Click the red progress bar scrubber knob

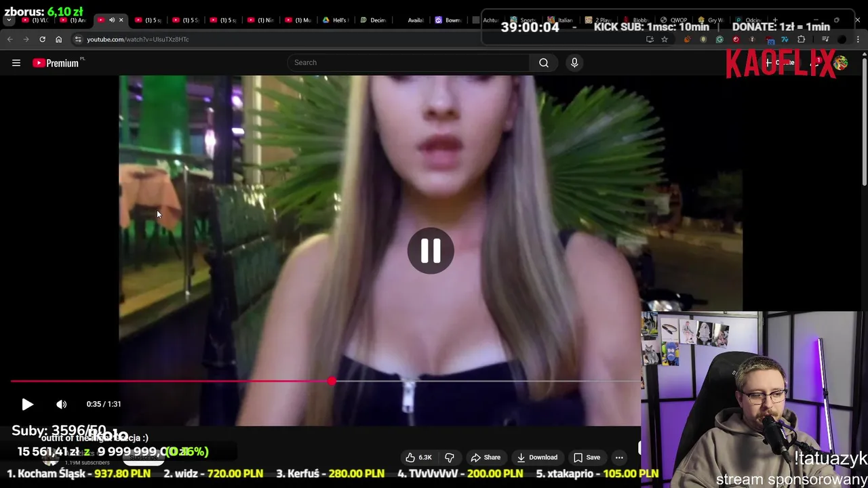click(332, 381)
